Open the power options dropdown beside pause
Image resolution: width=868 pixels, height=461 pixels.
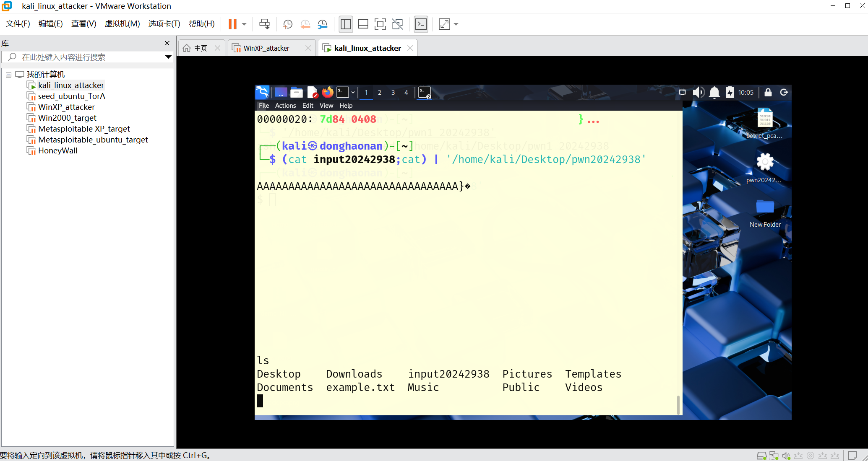(244, 24)
